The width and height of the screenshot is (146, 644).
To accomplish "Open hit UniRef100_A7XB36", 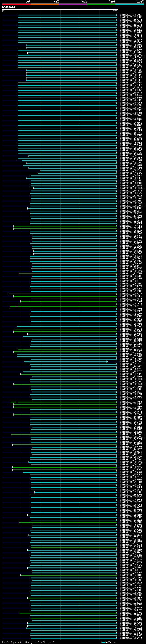I will tap(131, 27).
